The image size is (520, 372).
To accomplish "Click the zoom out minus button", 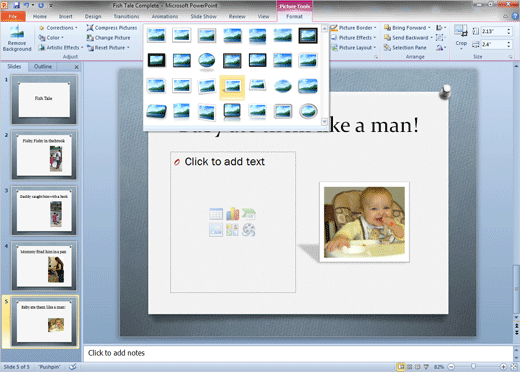I will click(451, 367).
